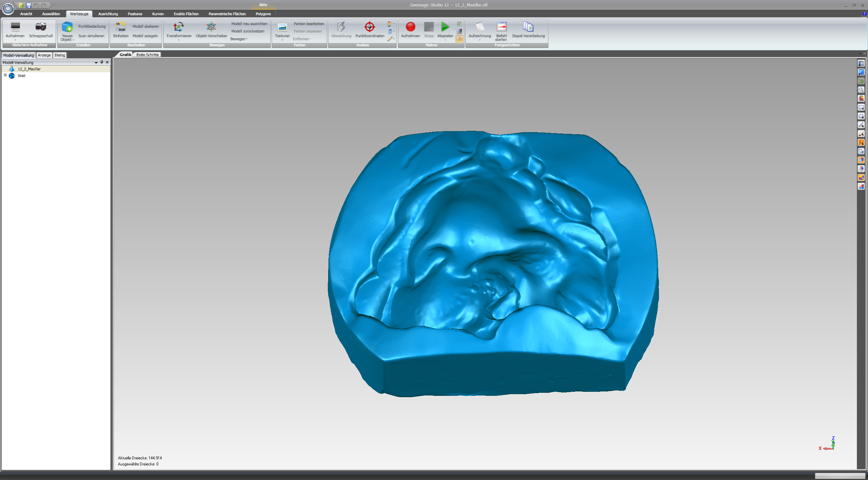Image resolution: width=868 pixels, height=480 pixels.
Task: Open the Modell-Verwaltung panel options dropdown arrow
Action: click(96, 63)
